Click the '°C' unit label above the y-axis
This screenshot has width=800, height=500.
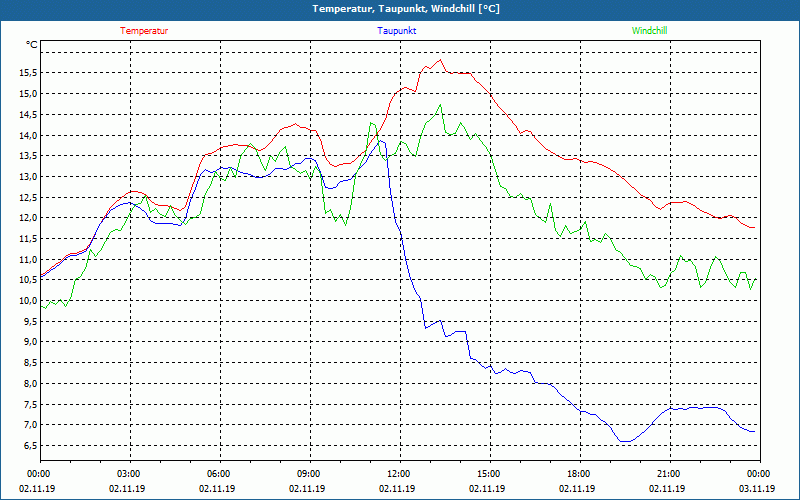coord(32,45)
